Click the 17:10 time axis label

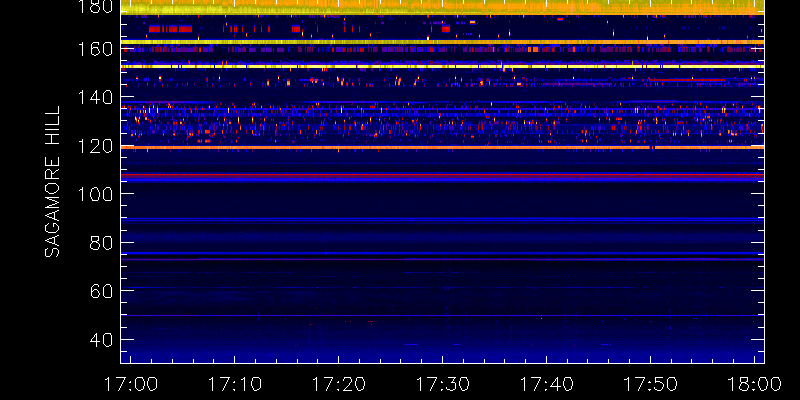coord(235,384)
